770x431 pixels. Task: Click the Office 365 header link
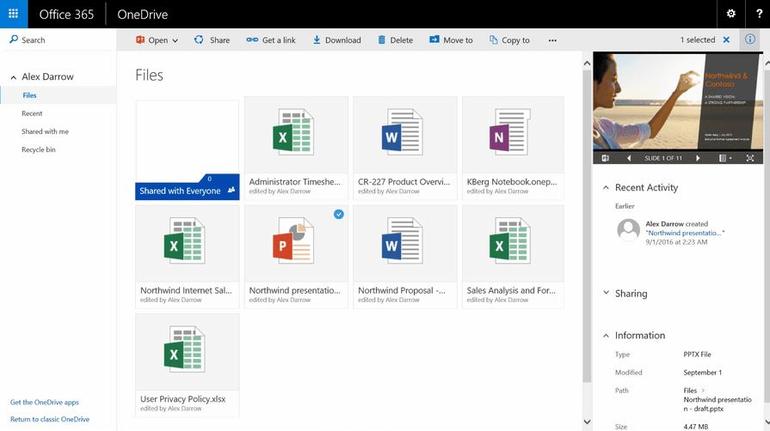point(66,14)
